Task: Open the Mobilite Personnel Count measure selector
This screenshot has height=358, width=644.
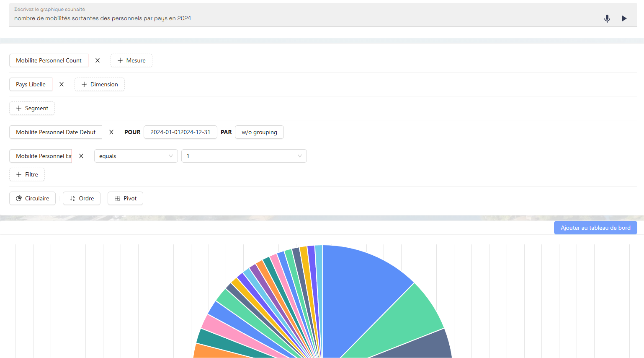Action: pyautogui.click(x=49, y=60)
